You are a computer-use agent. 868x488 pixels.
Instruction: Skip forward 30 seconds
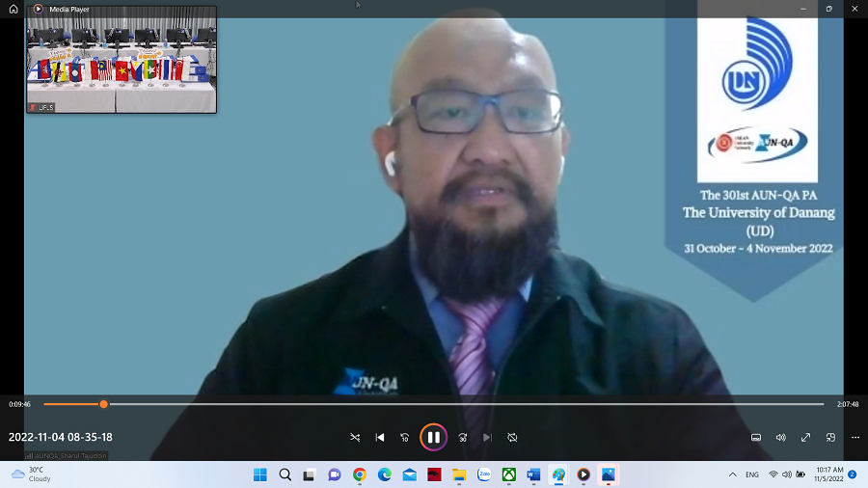(463, 437)
